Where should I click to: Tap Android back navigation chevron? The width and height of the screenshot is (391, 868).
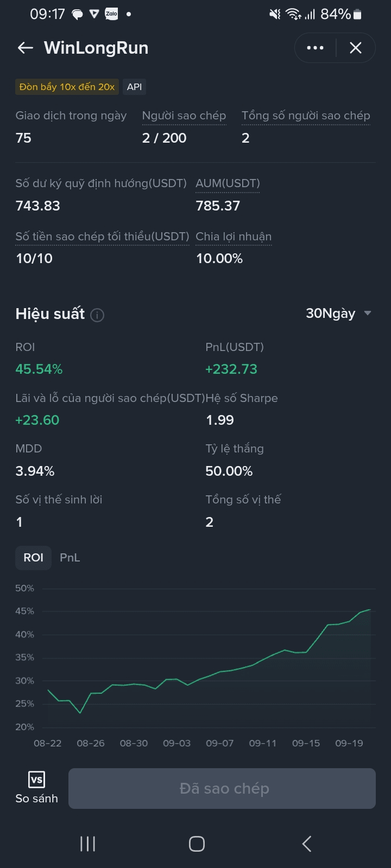click(306, 844)
